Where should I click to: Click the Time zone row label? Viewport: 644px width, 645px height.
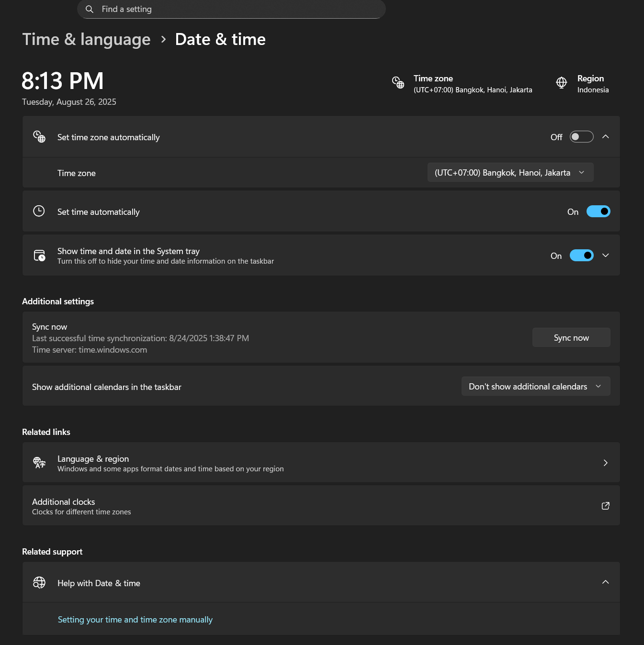tap(77, 173)
